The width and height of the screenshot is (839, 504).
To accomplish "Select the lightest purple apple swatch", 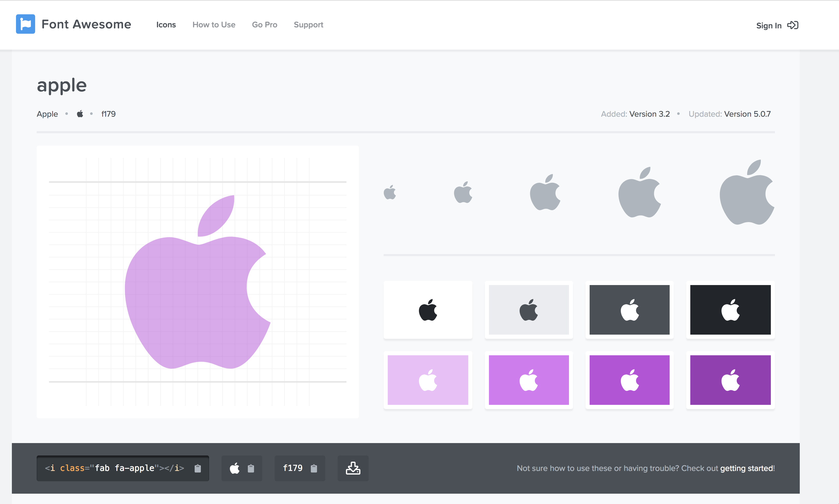I will point(428,380).
